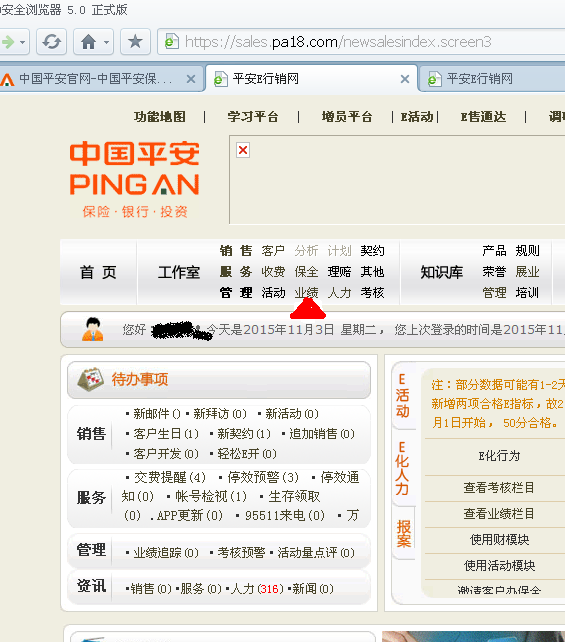
Task: Click the 中国平安 PING AN logo
Action: pyautogui.click(x=134, y=179)
